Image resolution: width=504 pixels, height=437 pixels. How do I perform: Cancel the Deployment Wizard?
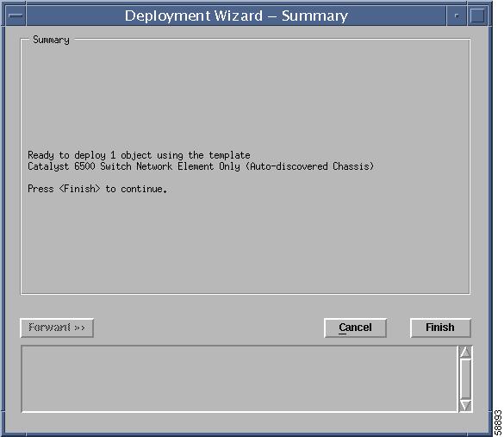355,328
